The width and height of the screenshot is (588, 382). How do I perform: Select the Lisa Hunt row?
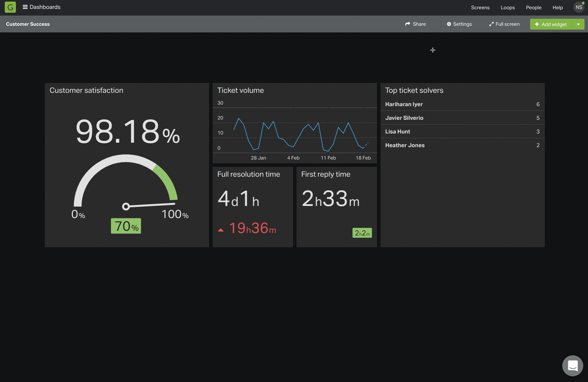point(463,132)
